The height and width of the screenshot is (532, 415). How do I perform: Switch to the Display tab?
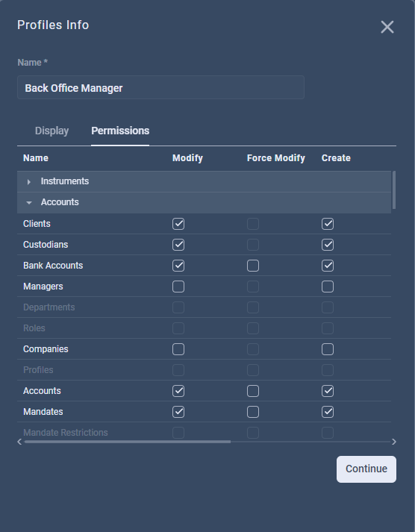pos(52,131)
